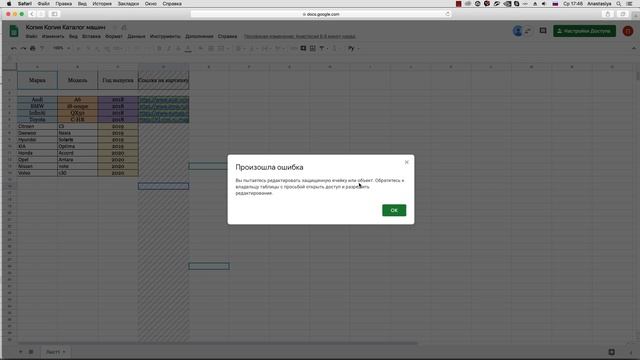Open the Вставка menu in Sheets
The height and width of the screenshot is (360, 640).
91,36
